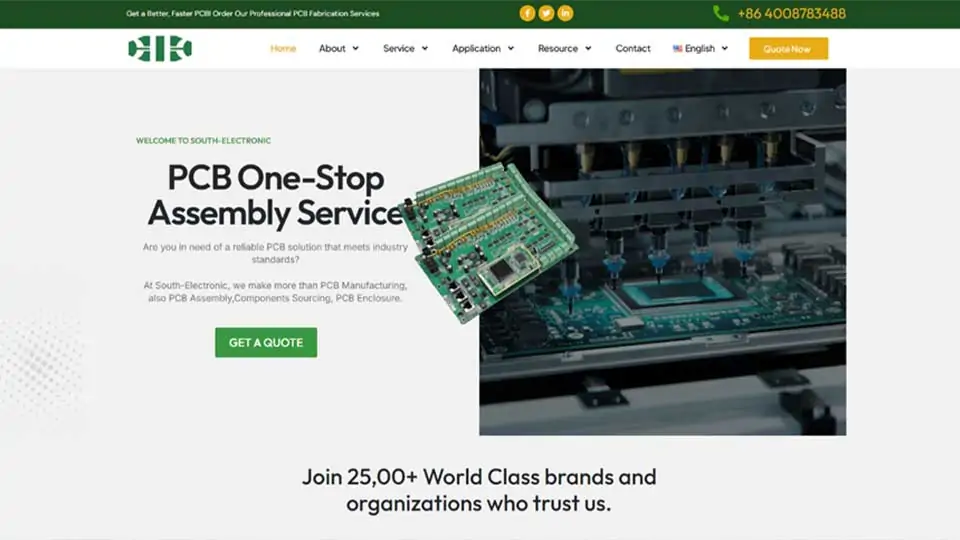This screenshot has width=960, height=540.
Task: Click the green phone handset icon
Action: point(721,13)
